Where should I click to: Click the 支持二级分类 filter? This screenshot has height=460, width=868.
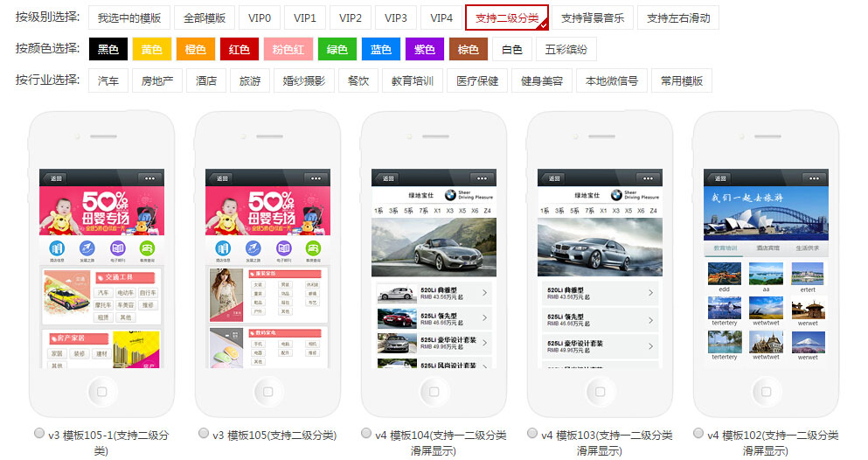coord(507,17)
